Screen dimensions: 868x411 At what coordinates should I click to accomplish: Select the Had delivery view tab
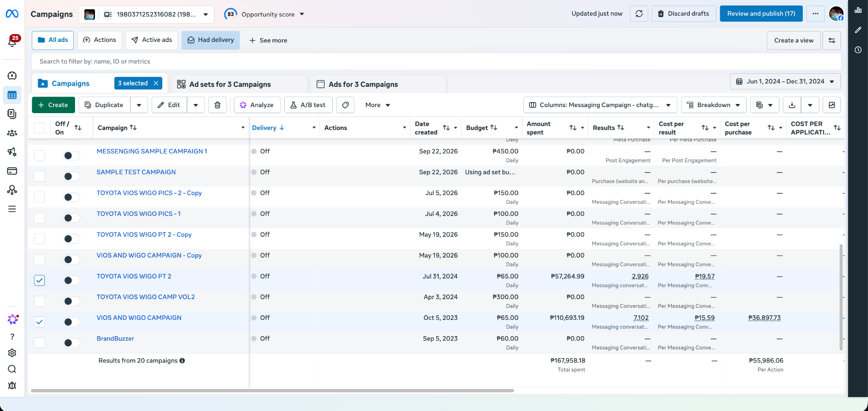[x=211, y=40]
